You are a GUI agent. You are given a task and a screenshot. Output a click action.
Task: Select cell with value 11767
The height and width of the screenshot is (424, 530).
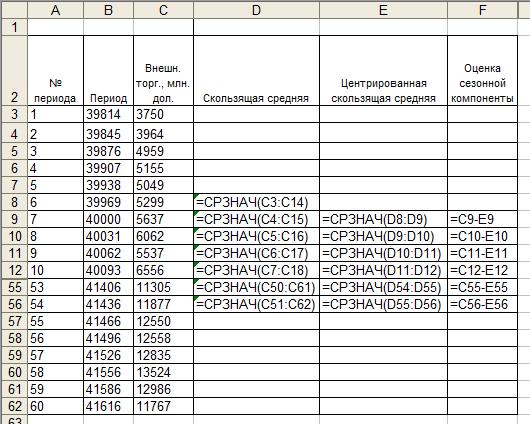(163, 406)
